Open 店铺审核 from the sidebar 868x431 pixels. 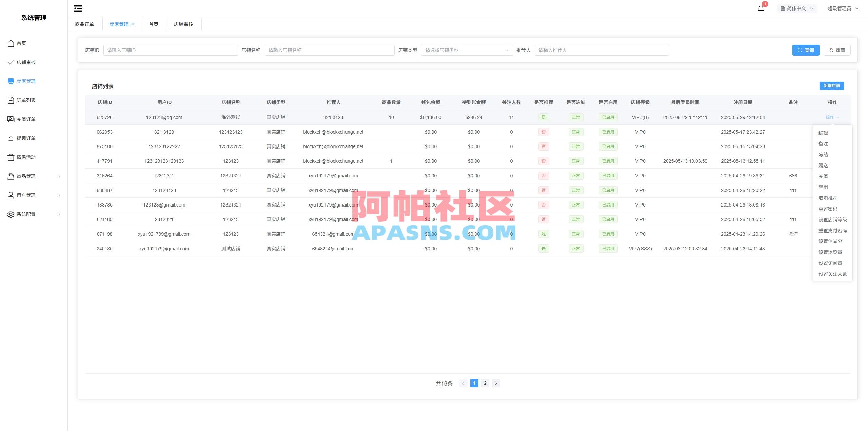click(x=25, y=62)
